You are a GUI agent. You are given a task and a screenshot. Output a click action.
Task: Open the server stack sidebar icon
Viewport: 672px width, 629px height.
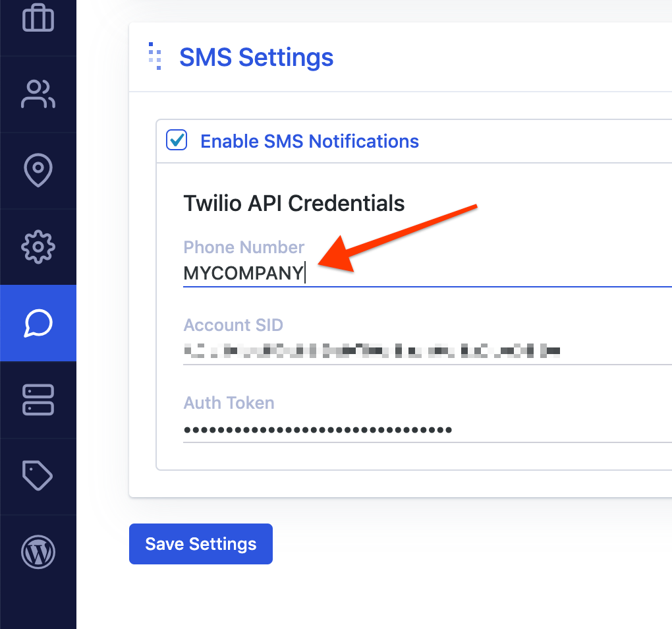[38, 400]
